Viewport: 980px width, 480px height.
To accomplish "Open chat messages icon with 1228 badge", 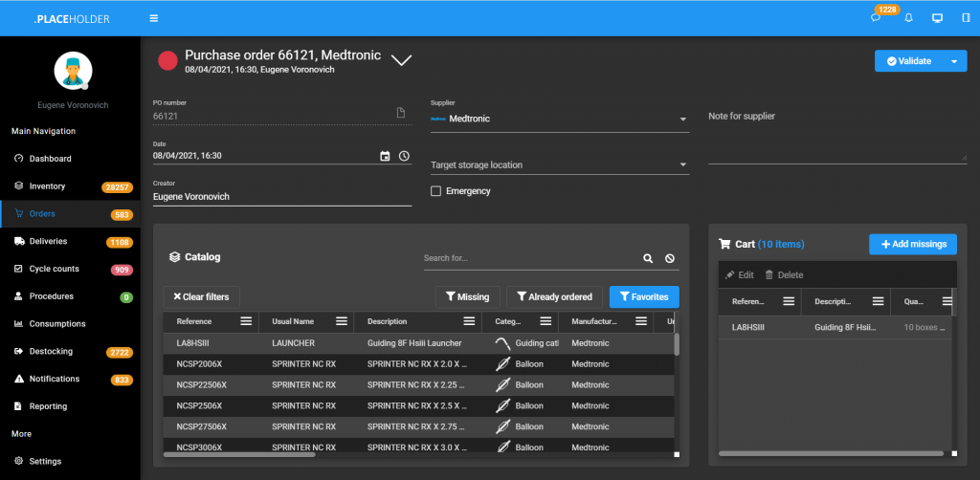I will coord(877,18).
